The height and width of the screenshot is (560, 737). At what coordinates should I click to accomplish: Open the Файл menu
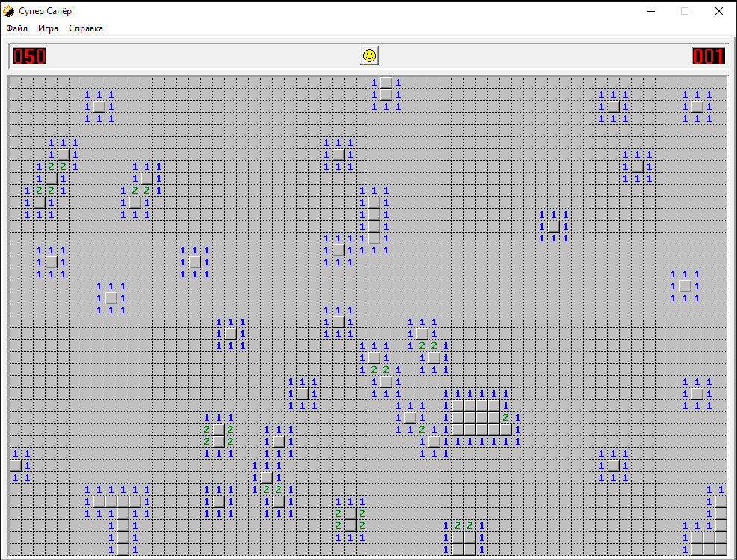[16, 28]
